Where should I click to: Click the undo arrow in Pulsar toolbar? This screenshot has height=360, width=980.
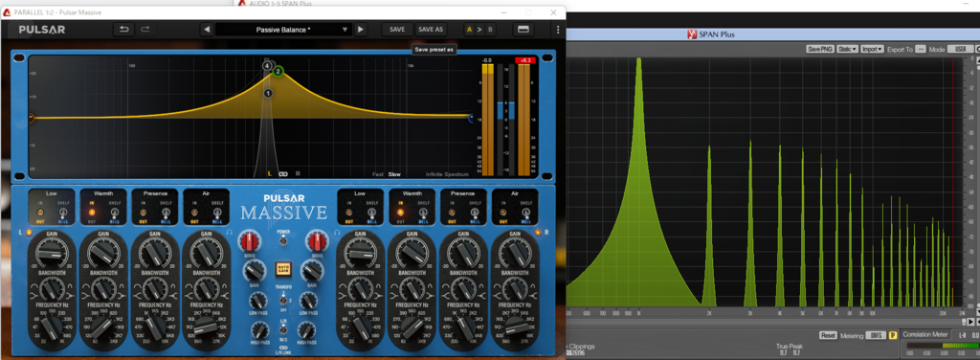pyautogui.click(x=123, y=30)
